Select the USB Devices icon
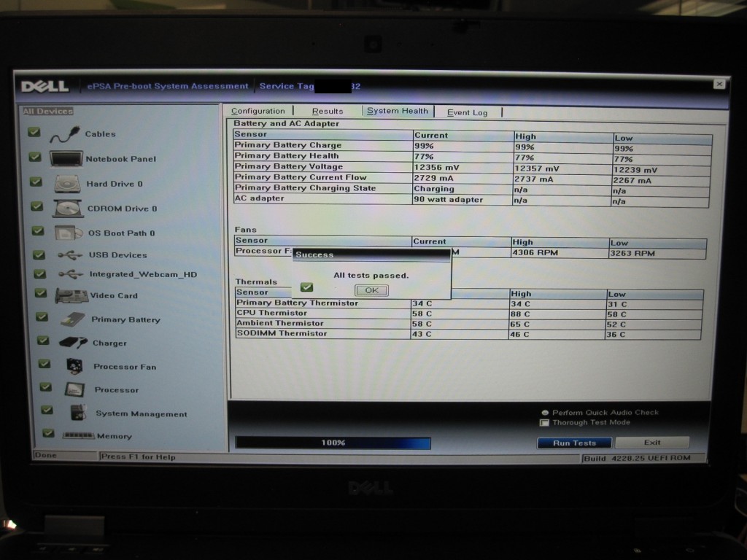 tap(70, 255)
